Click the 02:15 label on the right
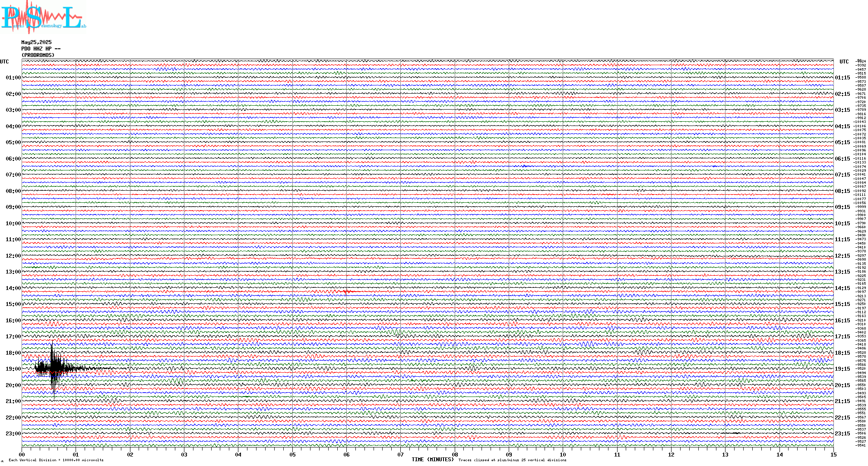Viewport: 868px width, 466px height. coord(843,94)
